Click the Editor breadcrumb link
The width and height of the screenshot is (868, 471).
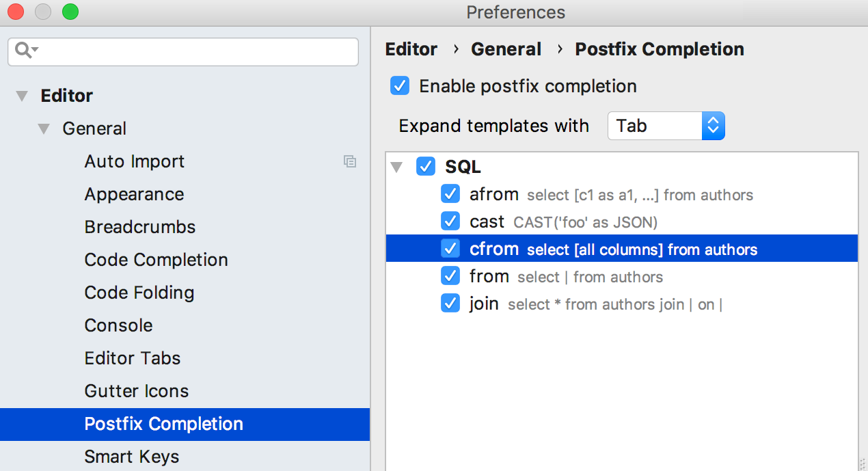click(x=411, y=49)
